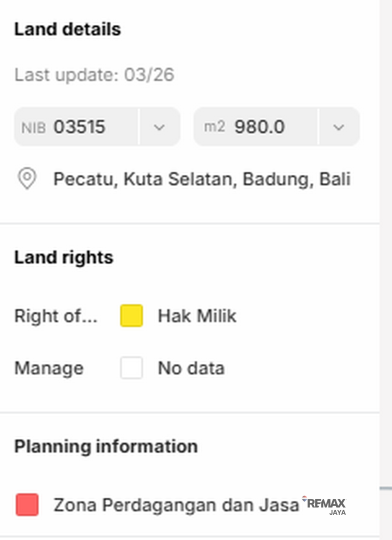Click the RE/MAX Jaya logo

point(325,505)
